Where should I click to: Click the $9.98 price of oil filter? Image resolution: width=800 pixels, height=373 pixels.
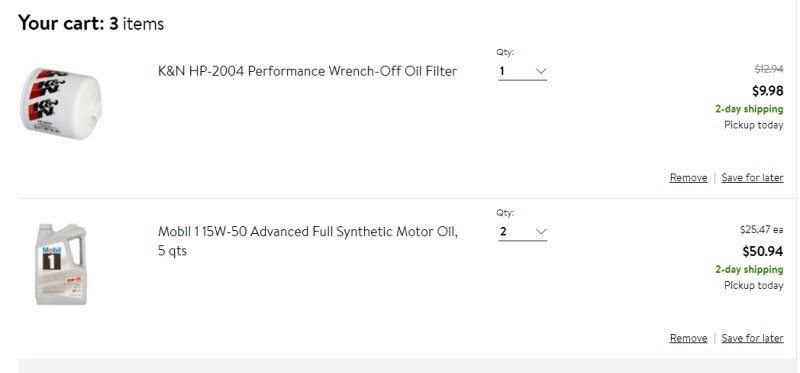pyautogui.click(x=767, y=91)
